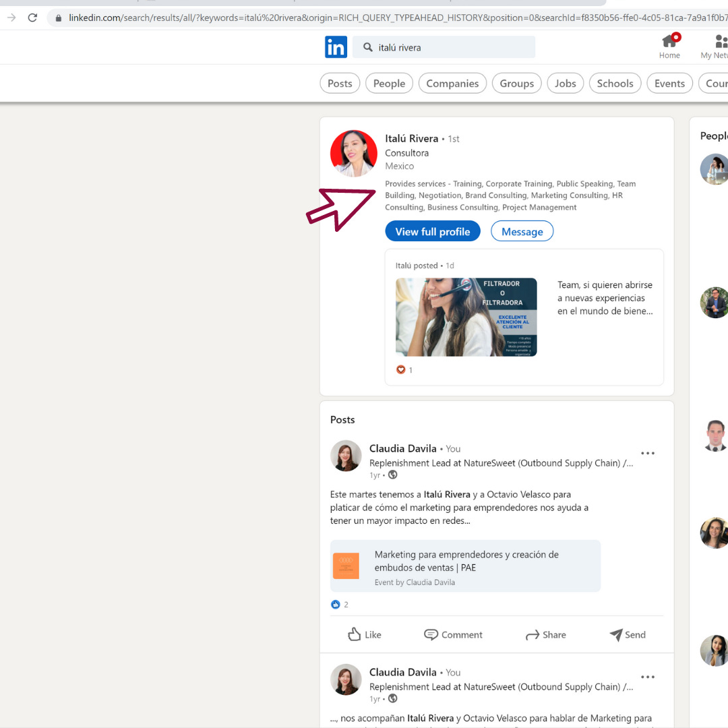
Task: Click Claudia Davila's avatar on the second post
Action: point(346,679)
